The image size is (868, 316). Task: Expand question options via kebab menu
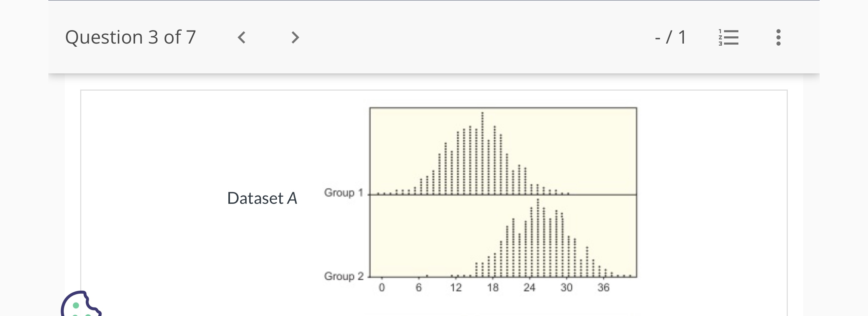[777, 38]
